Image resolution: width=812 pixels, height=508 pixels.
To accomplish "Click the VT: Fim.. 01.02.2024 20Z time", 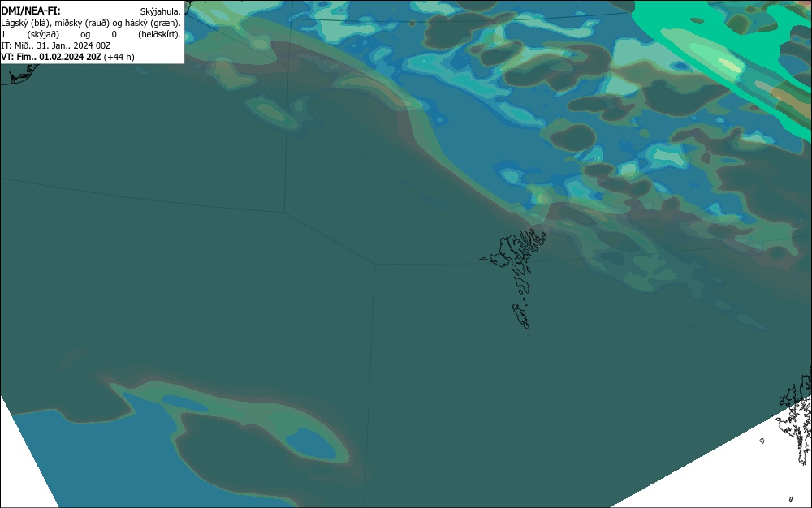I will tap(51, 57).
